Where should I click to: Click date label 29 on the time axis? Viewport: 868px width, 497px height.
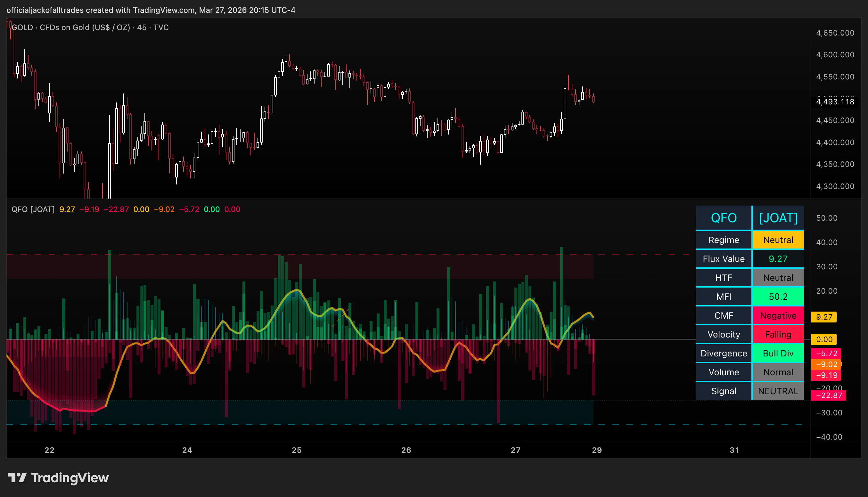[x=597, y=450]
